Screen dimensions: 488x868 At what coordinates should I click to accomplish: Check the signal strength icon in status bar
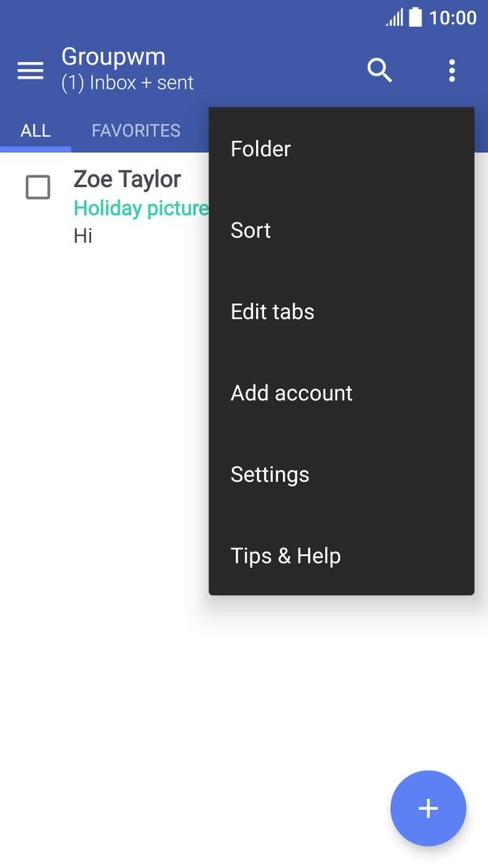(394, 17)
